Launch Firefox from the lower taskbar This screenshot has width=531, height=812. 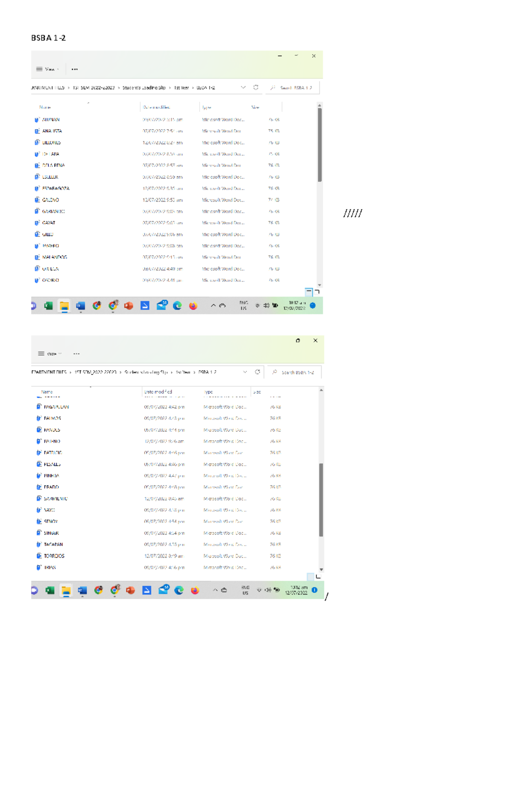click(195, 590)
